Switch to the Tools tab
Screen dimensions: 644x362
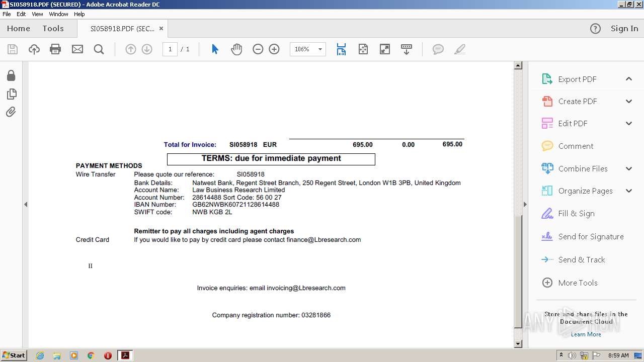point(53,29)
